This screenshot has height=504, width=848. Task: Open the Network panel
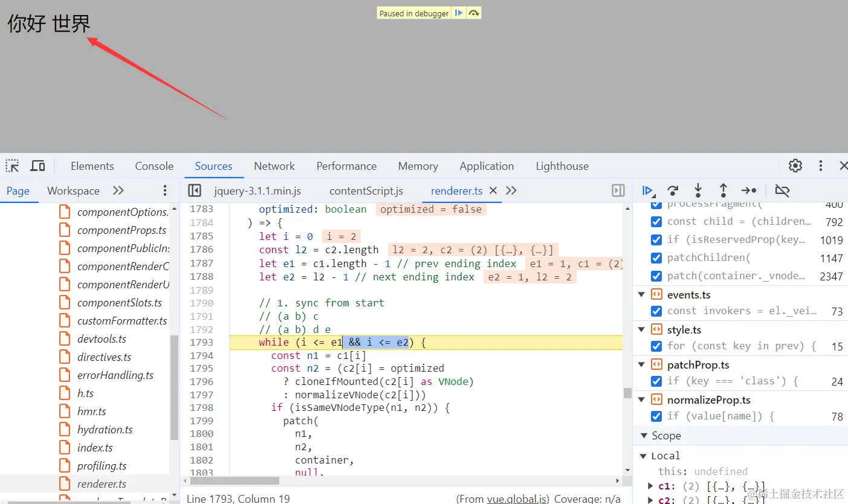[x=274, y=166]
